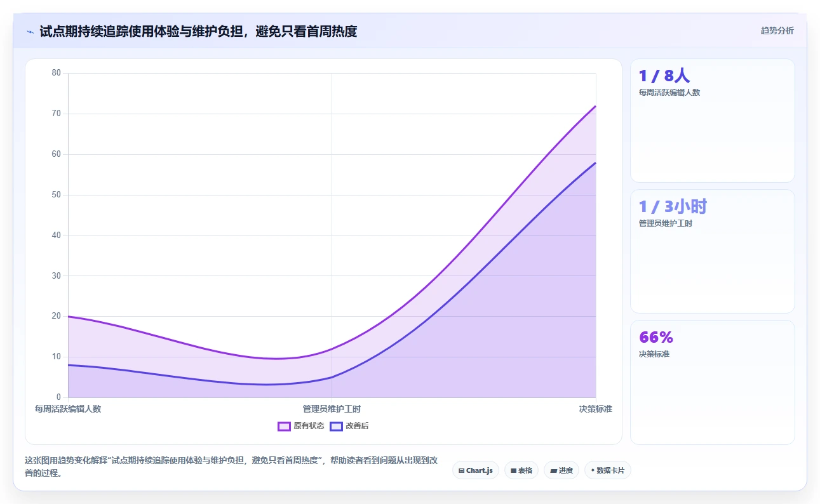
Task: Toggle the 原有状态 legend item
Action: (x=301, y=426)
